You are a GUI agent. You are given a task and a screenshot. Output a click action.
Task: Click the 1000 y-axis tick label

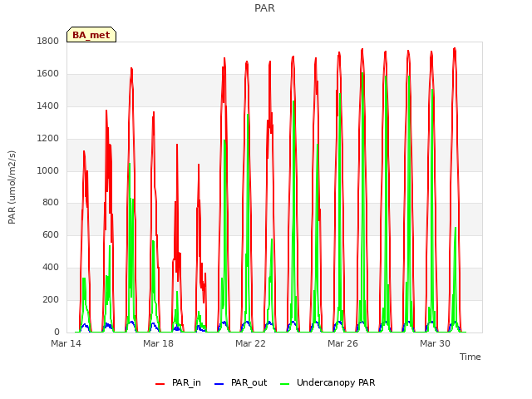coord(48,170)
